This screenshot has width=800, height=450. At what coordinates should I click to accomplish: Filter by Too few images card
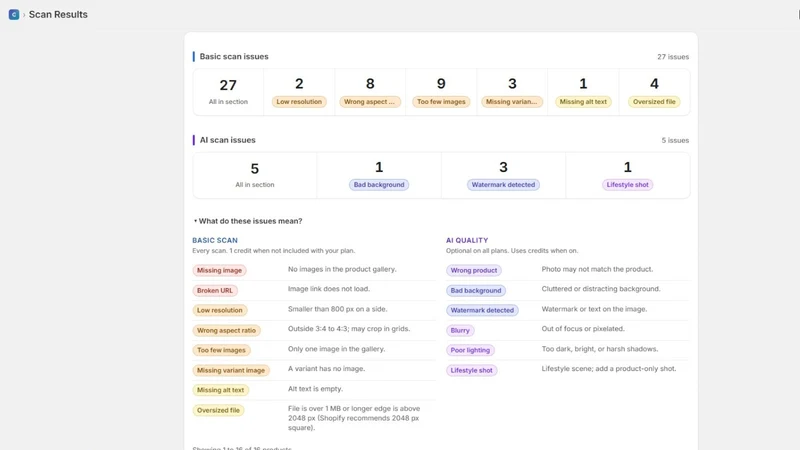tap(441, 92)
